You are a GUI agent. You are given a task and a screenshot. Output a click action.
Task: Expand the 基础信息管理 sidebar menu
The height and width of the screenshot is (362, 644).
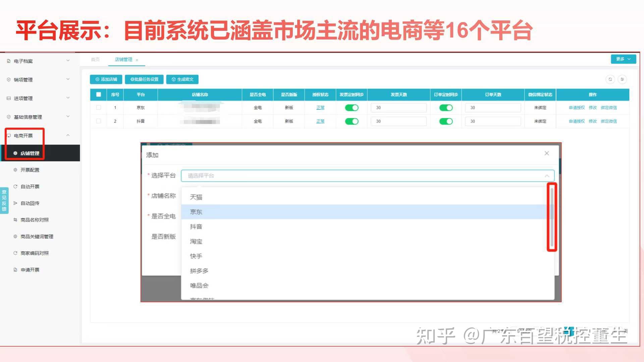68,116
